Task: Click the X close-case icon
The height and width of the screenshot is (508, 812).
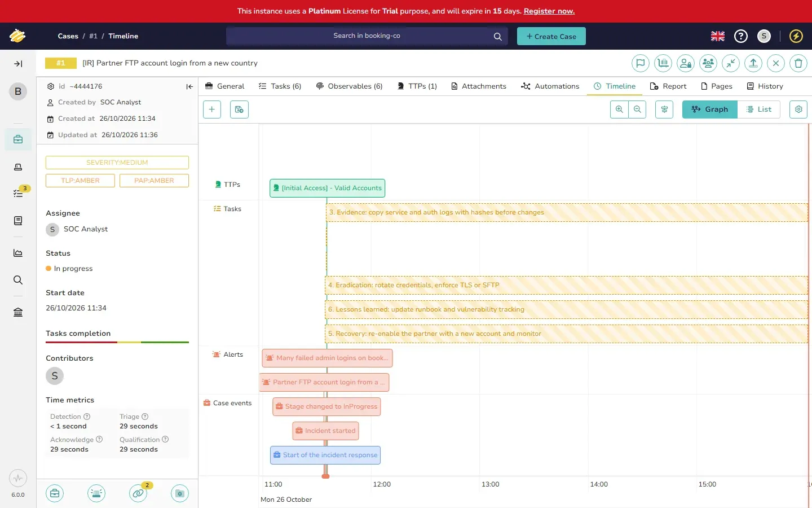Action: [x=776, y=63]
